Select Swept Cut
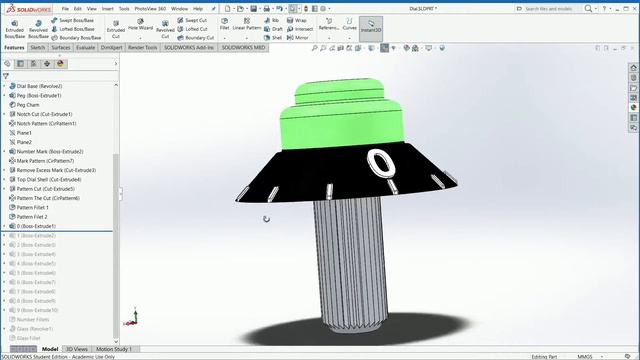The width and height of the screenshot is (640, 360). pos(192,20)
